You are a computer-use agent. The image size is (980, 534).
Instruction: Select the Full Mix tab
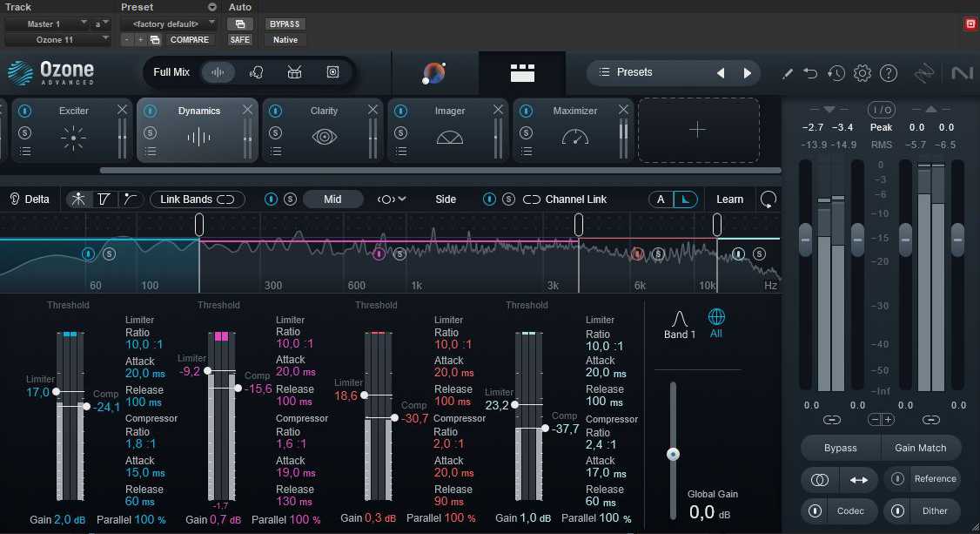click(x=171, y=72)
